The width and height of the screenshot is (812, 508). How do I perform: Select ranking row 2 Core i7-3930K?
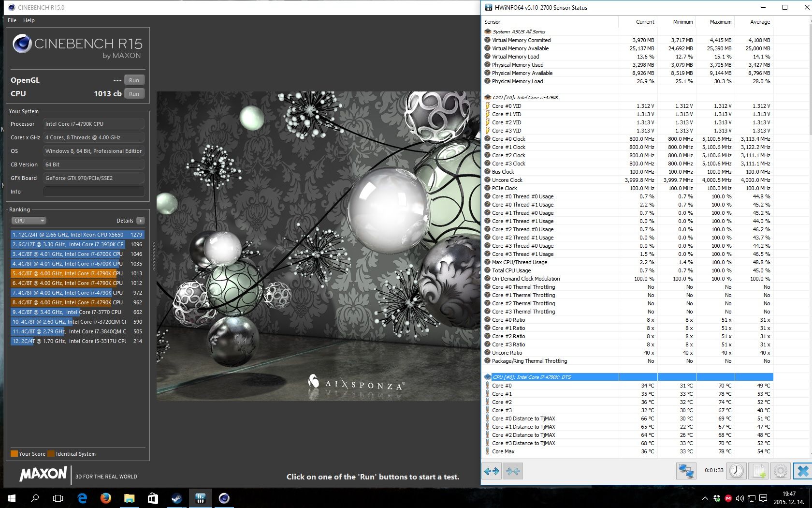tap(77, 244)
